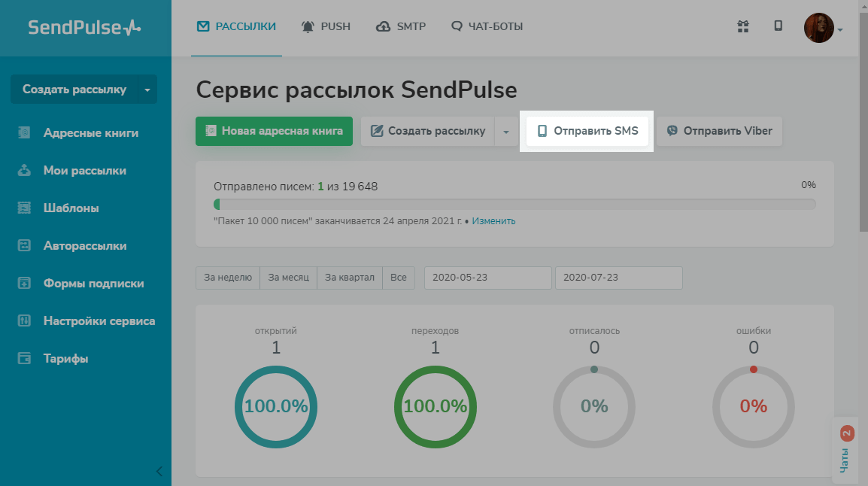
Task: Click the Templates sidebar icon
Action: 25,208
